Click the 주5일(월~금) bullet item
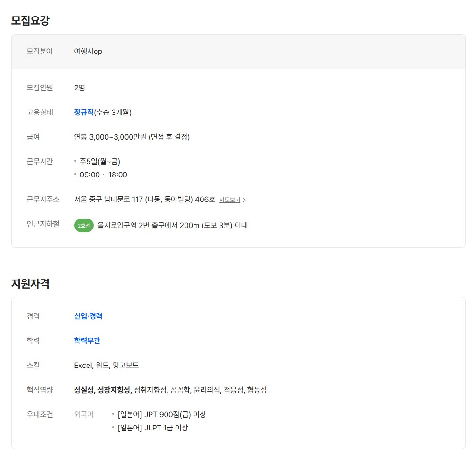Viewport: 476px width, 455px height. pyautogui.click(x=100, y=161)
